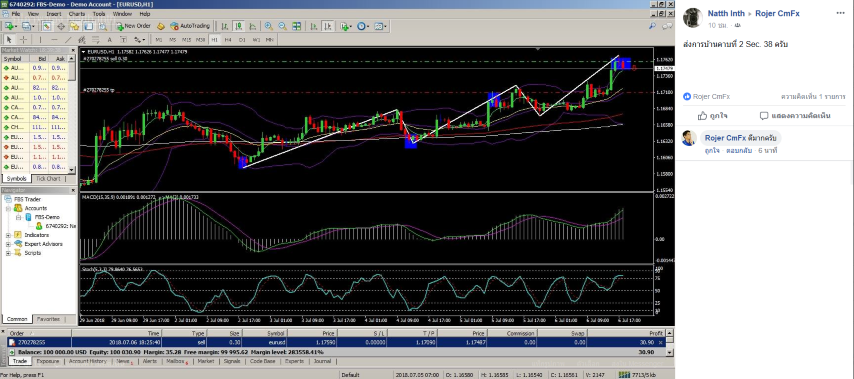This screenshot has width=854, height=379.
Task: Zoom in on the chart
Action: [269, 26]
